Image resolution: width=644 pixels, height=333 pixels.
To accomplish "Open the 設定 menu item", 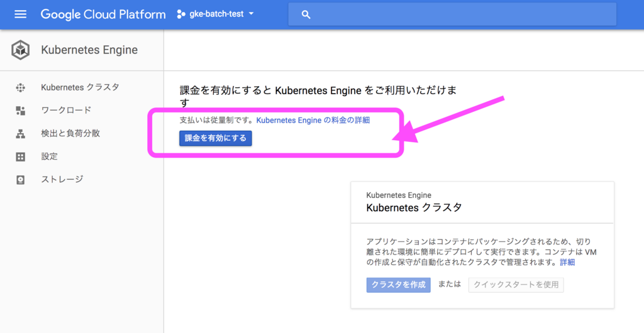I will pyautogui.click(x=49, y=156).
